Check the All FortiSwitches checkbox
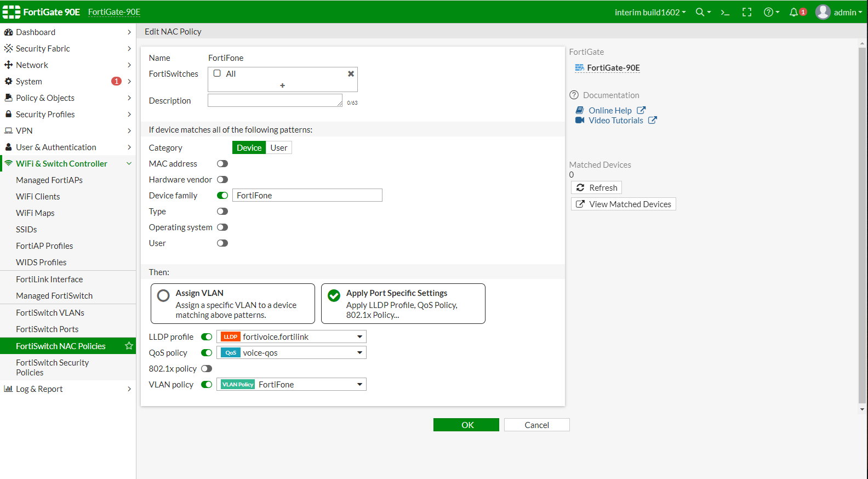Screen dimensions: 868x479 [x=217, y=73]
